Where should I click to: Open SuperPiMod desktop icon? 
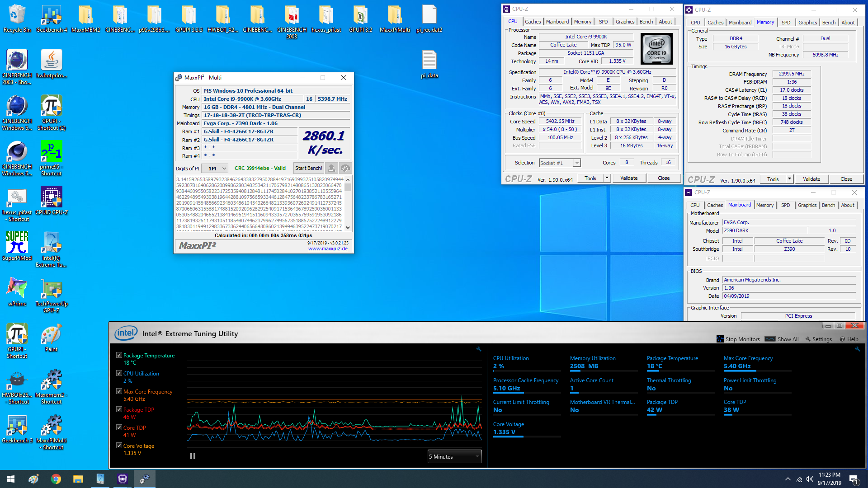17,246
